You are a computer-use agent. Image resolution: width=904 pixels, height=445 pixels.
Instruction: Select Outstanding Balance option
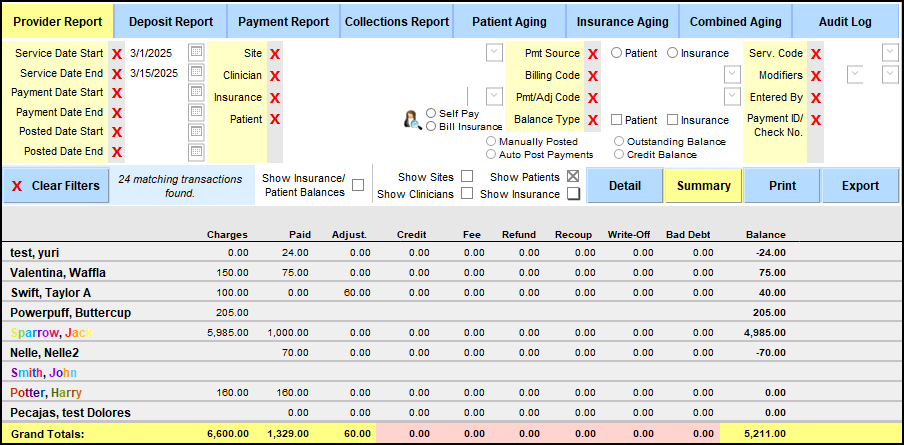(x=619, y=141)
